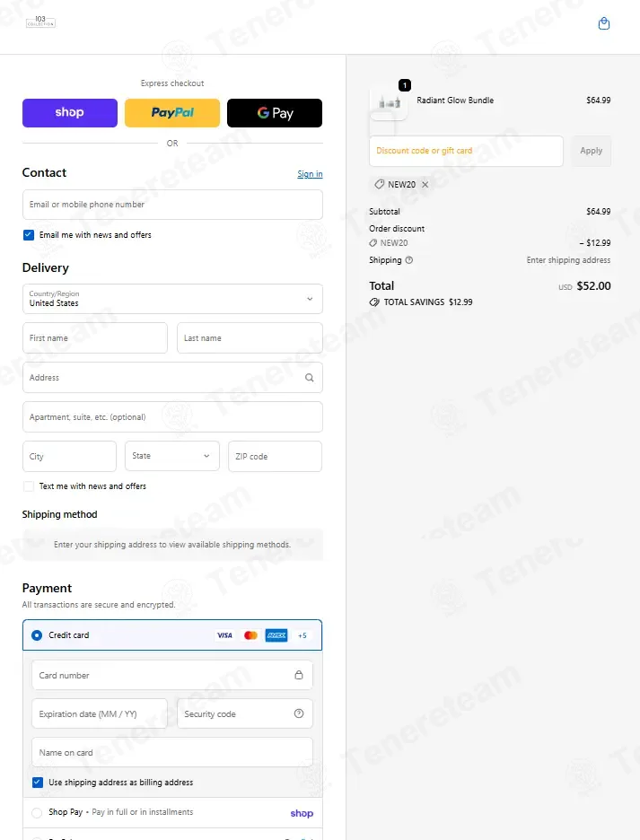
Task: Focus the discount code or gift card field
Action: click(467, 151)
